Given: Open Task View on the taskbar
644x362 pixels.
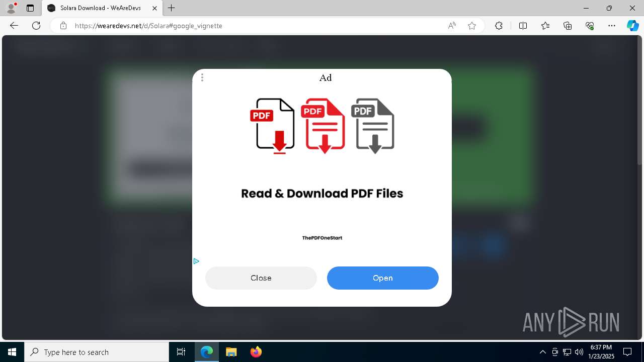Looking at the screenshot, I should coord(181,352).
